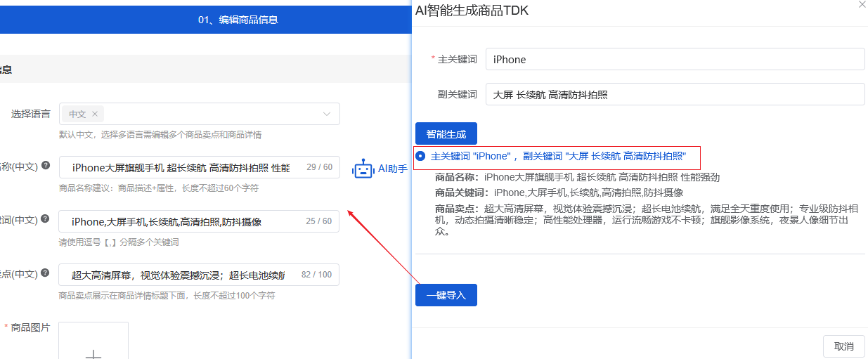Click the 商品关键词 generated result text

point(559,192)
